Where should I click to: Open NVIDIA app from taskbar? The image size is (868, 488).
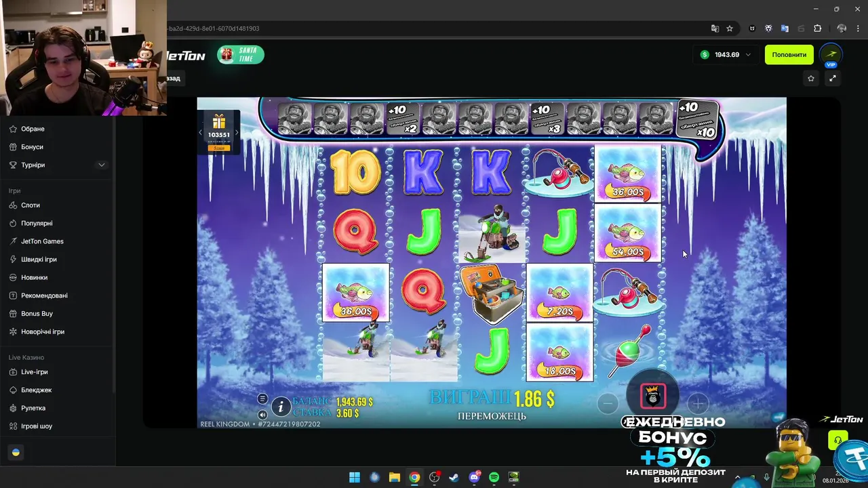(x=513, y=477)
